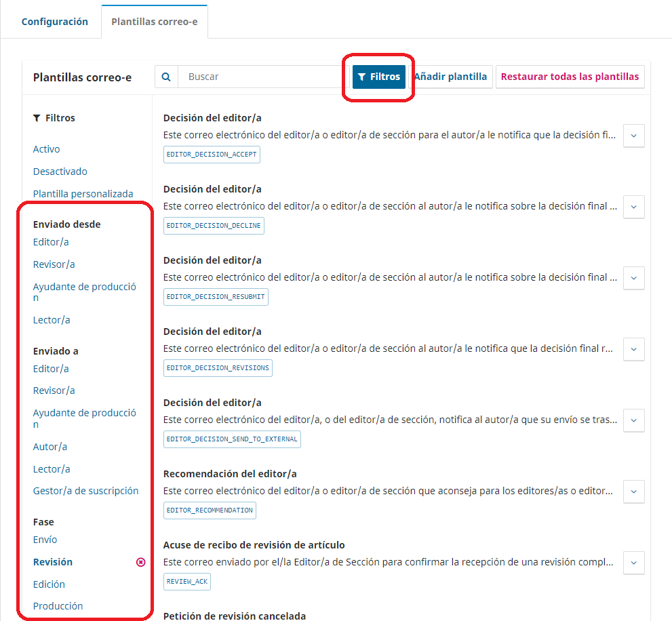Select the Plantilla personalizada filter

pyautogui.click(x=83, y=194)
